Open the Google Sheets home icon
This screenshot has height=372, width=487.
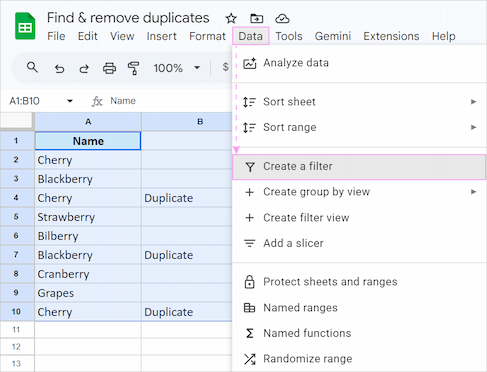coord(25,26)
